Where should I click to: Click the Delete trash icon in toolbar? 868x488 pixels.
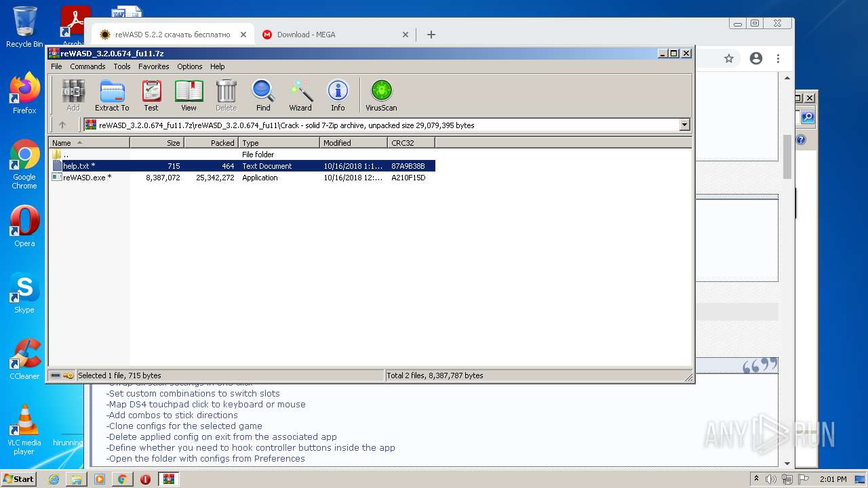point(226,95)
